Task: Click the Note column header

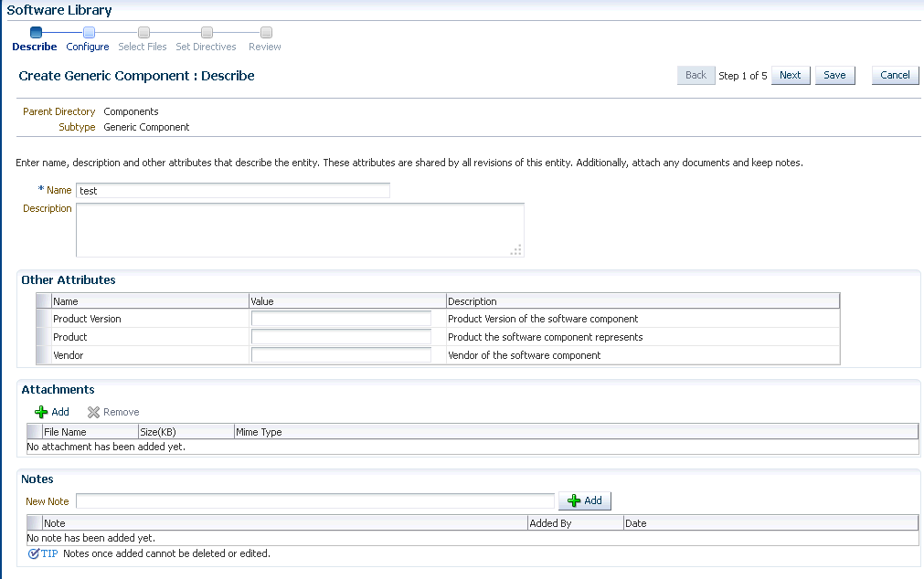Action: [x=284, y=523]
